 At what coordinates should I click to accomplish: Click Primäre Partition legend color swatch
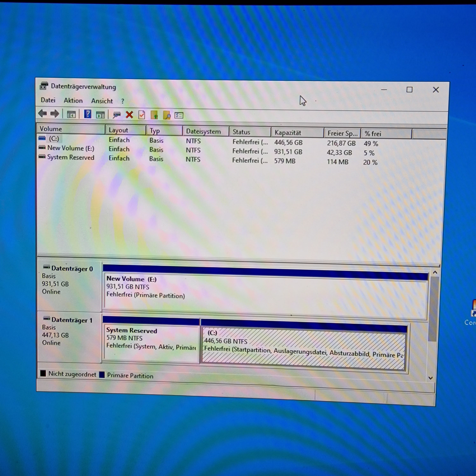coord(102,375)
